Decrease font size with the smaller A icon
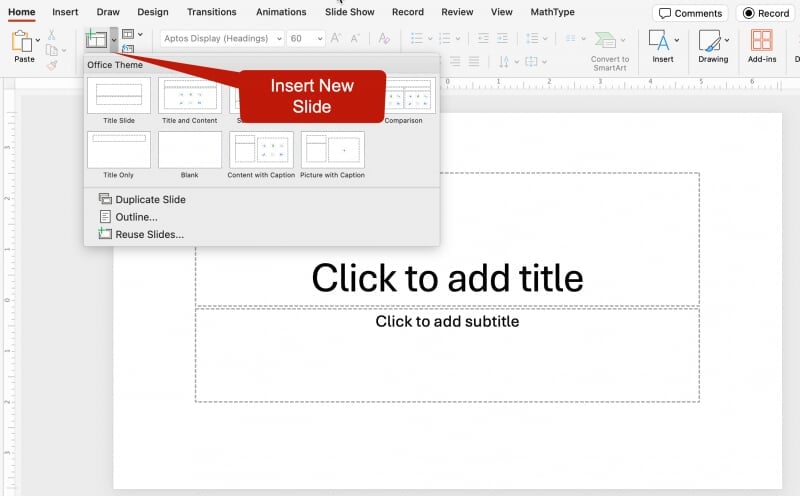 pyautogui.click(x=355, y=38)
